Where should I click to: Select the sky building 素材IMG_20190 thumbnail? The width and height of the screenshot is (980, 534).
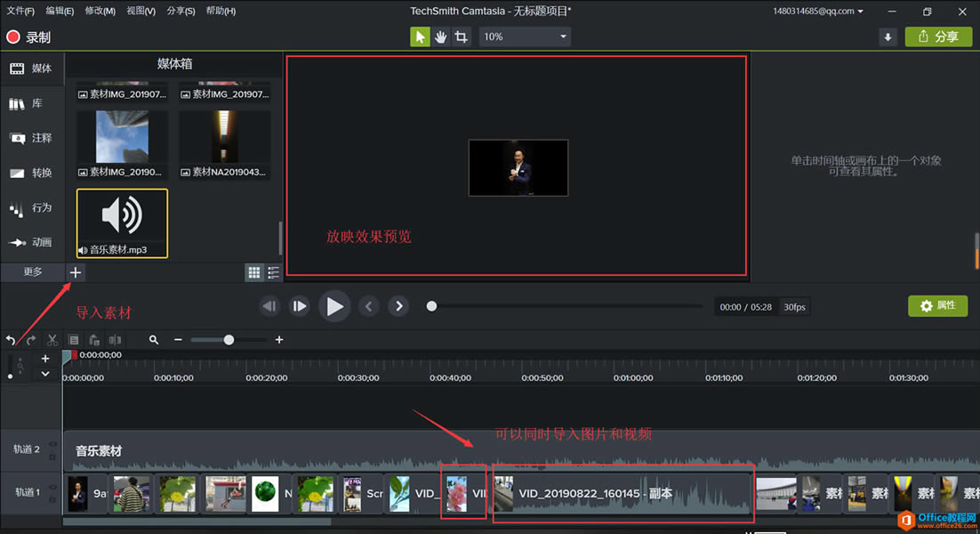(x=122, y=144)
